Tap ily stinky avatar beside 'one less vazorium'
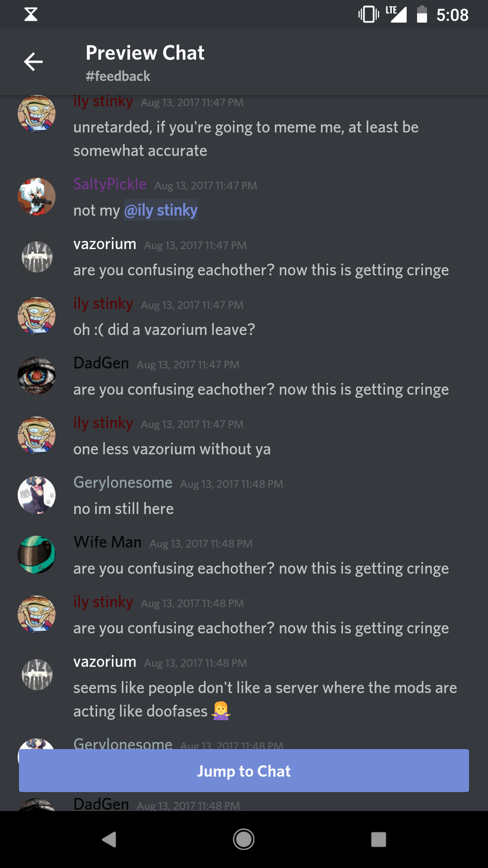Viewport: 488px width, 868px height. [x=37, y=435]
